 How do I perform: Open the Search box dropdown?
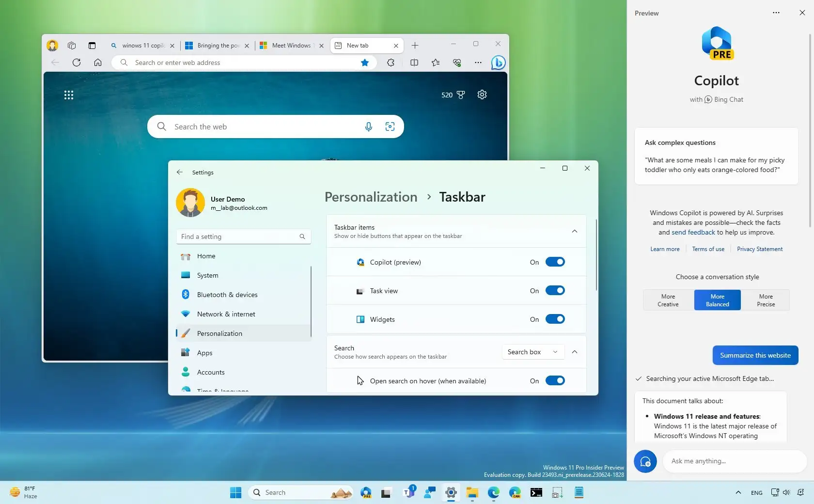click(x=532, y=352)
